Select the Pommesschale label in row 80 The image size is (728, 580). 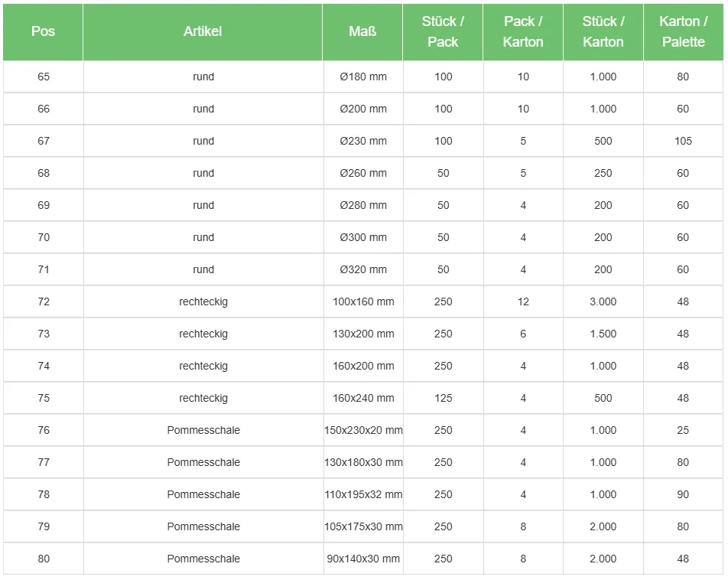coord(203,559)
